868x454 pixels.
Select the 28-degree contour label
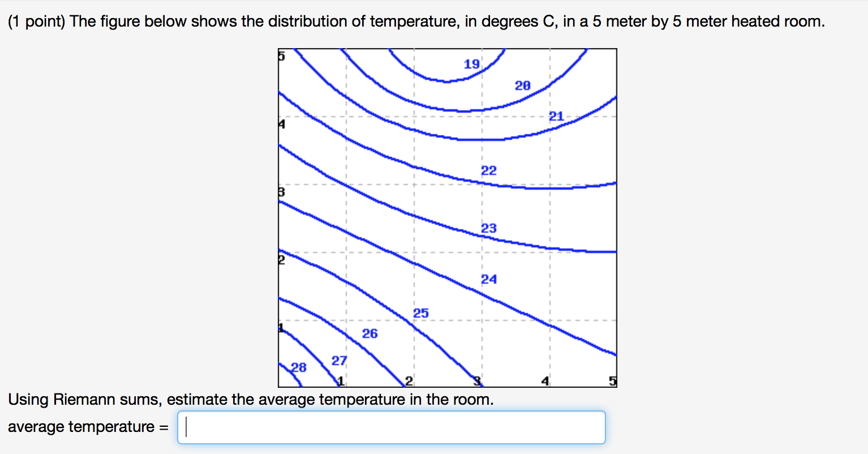(x=299, y=367)
